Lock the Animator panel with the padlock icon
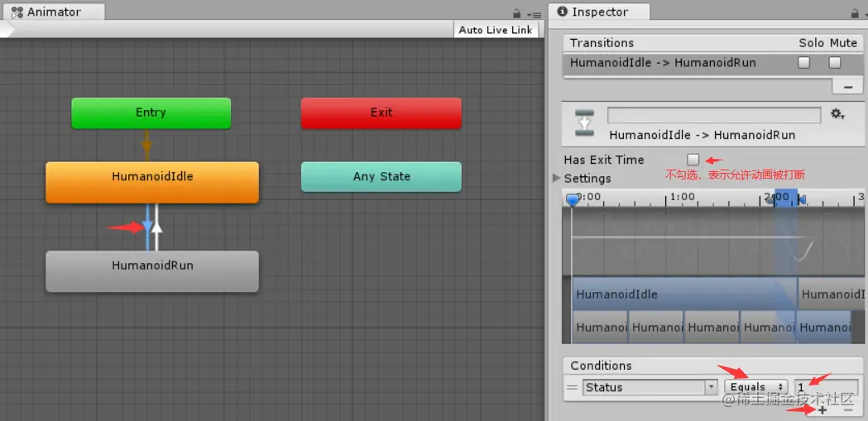The width and height of the screenshot is (868, 421). tap(516, 13)
